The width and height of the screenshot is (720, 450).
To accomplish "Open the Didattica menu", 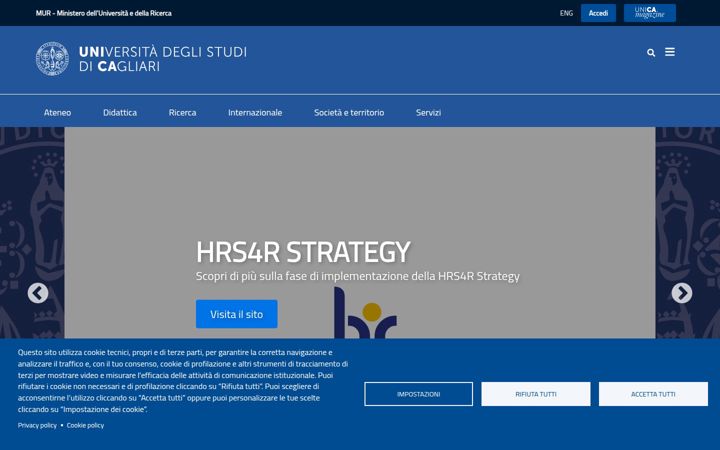I will click(x=120, y=112).
